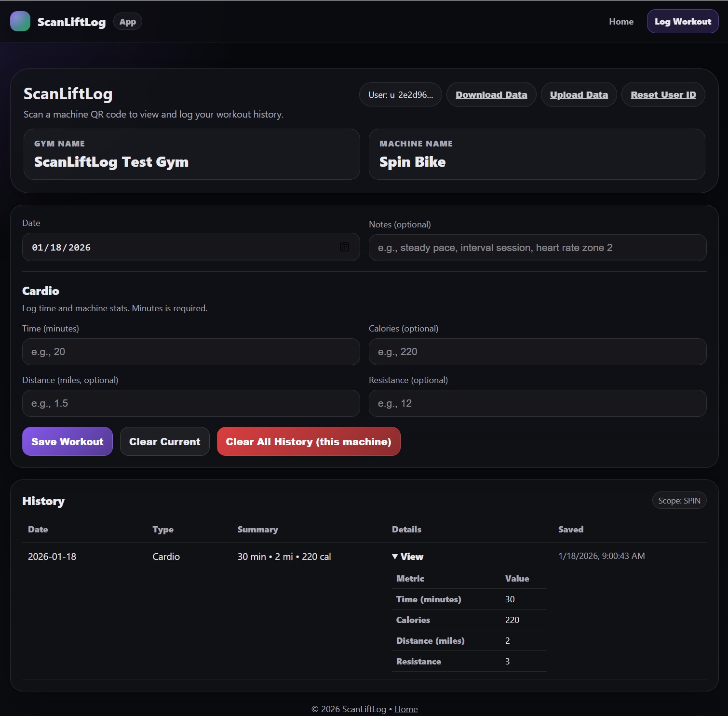Collapse the View details in history row
Screen dimensions: 728x716
[x=407, y=557]
